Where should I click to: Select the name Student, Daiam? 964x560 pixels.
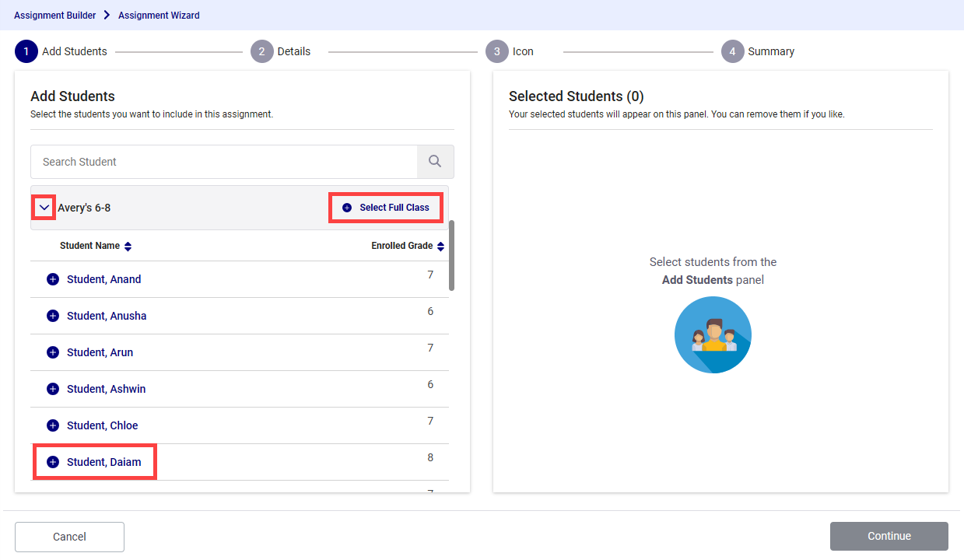[104, 462]
